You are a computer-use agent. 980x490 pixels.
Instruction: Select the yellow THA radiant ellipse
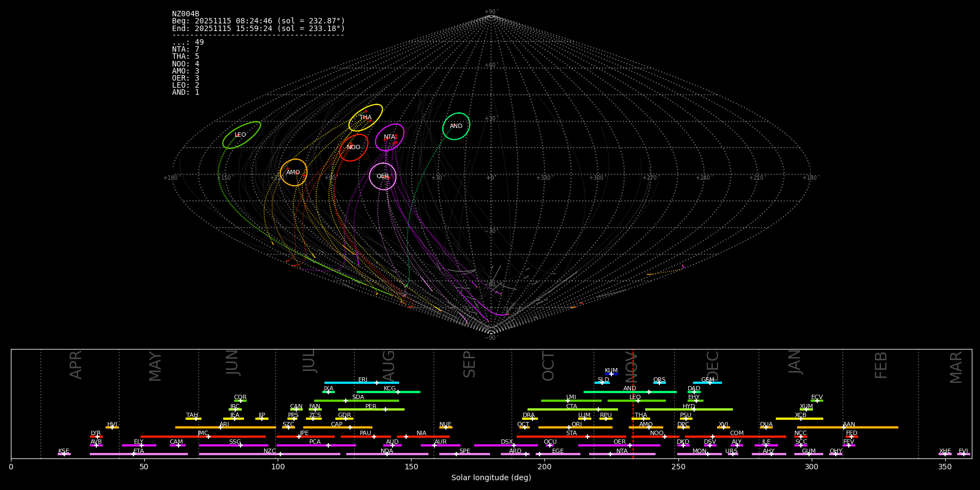coord(365,118)
